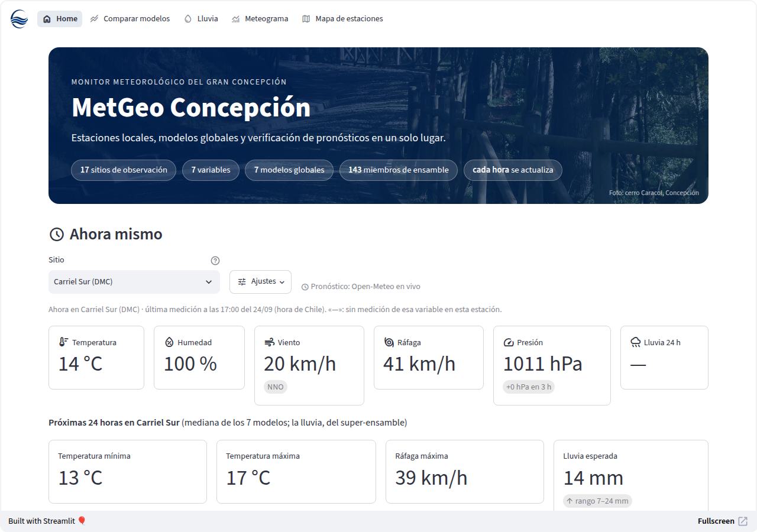Click the '+0 hPa en 3 h' badge

[x=529, y=387]
